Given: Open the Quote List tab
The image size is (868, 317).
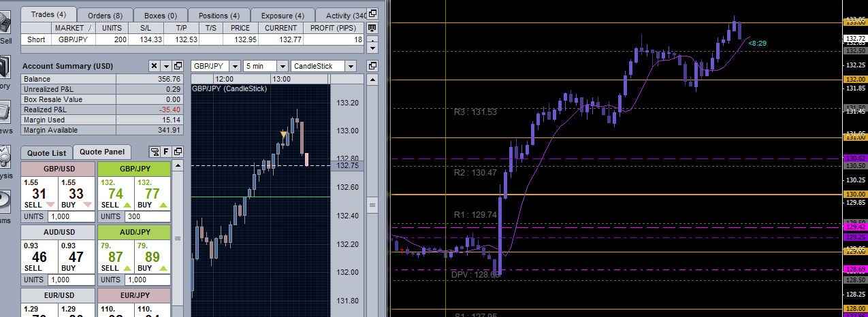Looking at the screenshot, I should (x=47, y=153).
